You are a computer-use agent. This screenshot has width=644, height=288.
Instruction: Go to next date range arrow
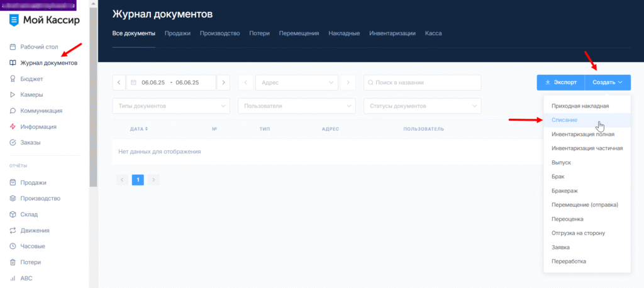click(223, 82)
